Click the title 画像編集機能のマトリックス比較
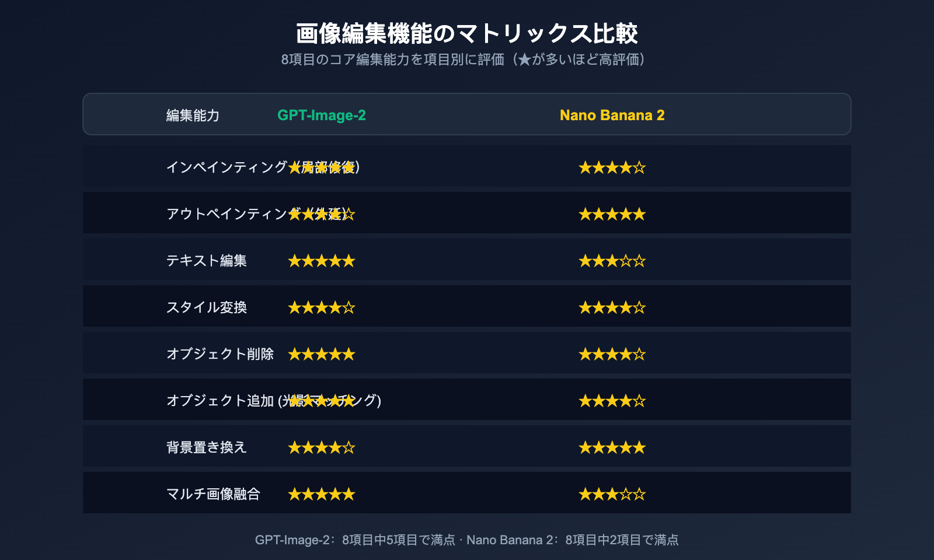The width and height of the screenshot is (934, 560). click(x=466, y=33)
